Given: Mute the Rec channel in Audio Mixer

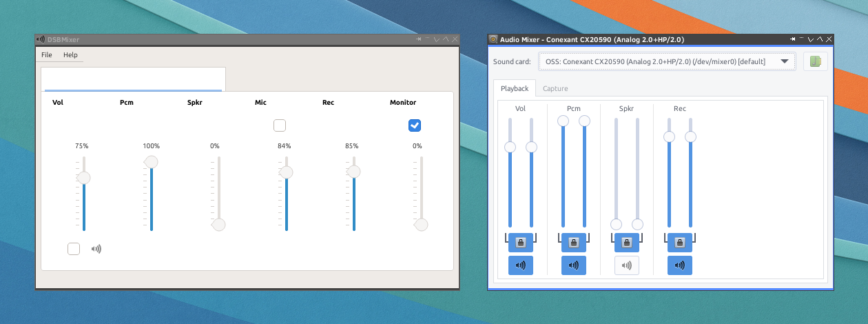Looking at the screenshot, I should [679, 265].
